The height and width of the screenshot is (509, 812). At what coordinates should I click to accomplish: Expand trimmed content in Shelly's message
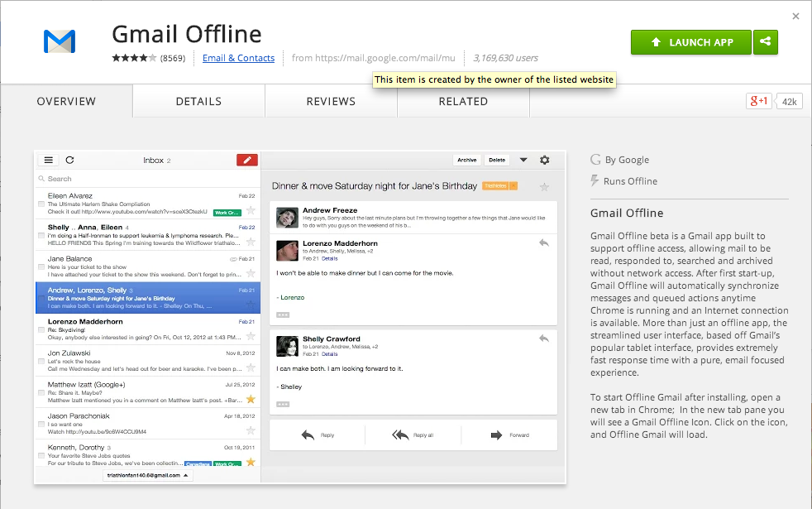coord(283,404)
